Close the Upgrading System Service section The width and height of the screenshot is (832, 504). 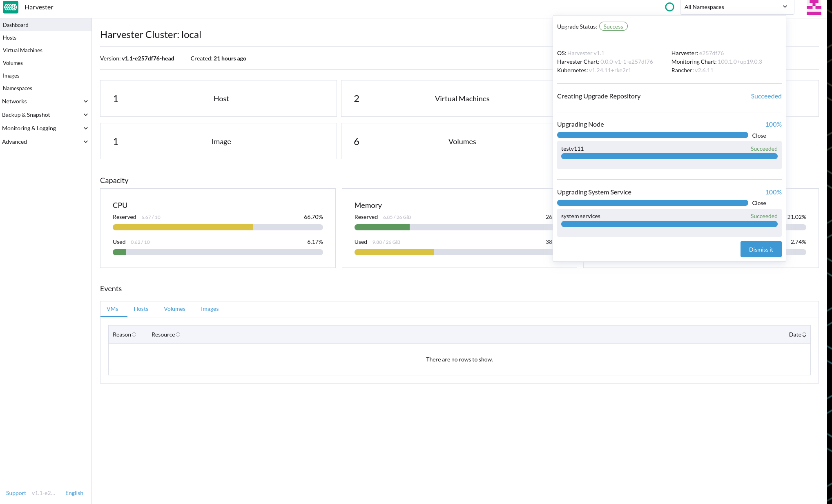click(759, 203)
